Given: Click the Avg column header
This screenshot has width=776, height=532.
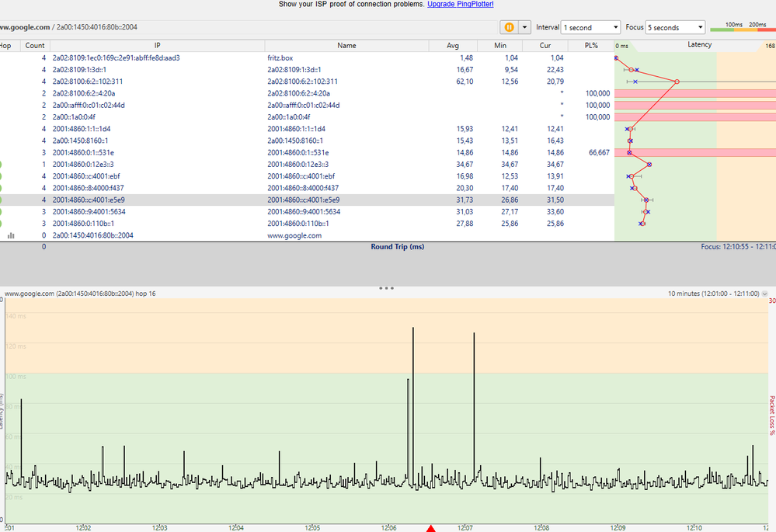Looking at the screenshot, I should click(453, 46).
